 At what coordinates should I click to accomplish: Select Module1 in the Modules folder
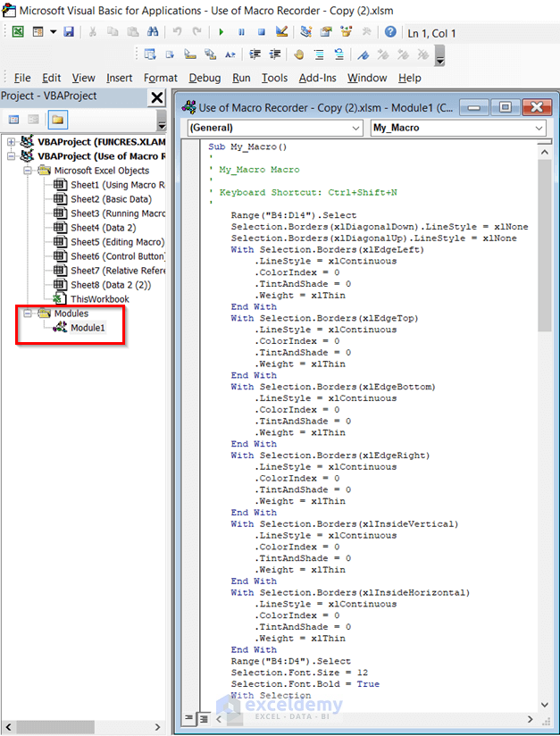tap(88, 328)
